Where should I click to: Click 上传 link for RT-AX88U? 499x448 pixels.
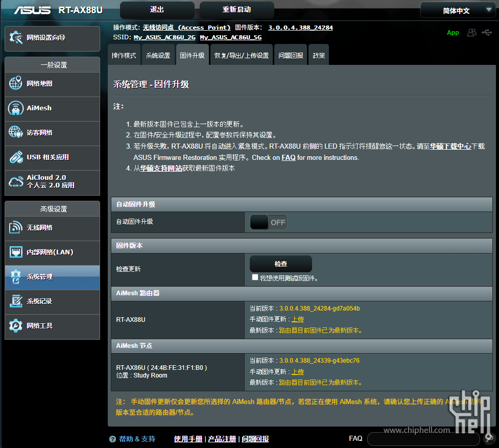click(298, 319)
